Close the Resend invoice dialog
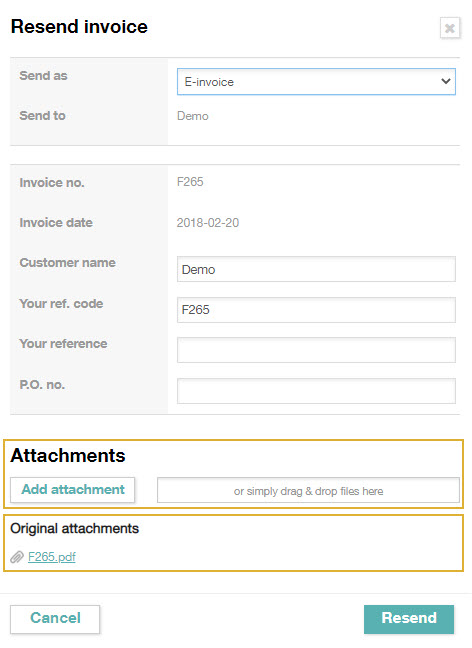 [450, 28]
